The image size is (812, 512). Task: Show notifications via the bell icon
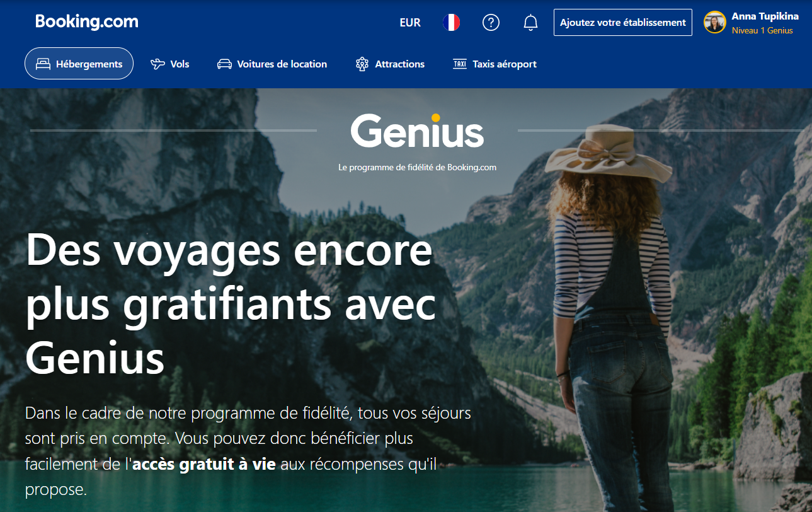pos(530,23)
